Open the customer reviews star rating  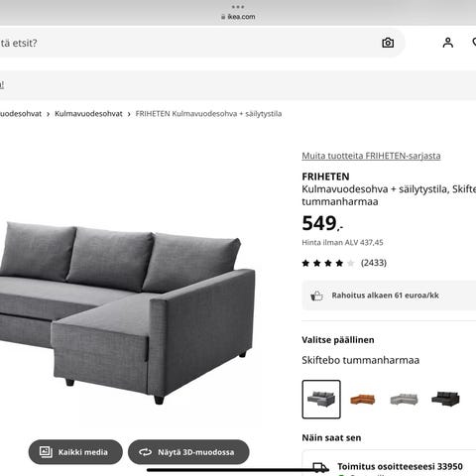click(328, 263)
